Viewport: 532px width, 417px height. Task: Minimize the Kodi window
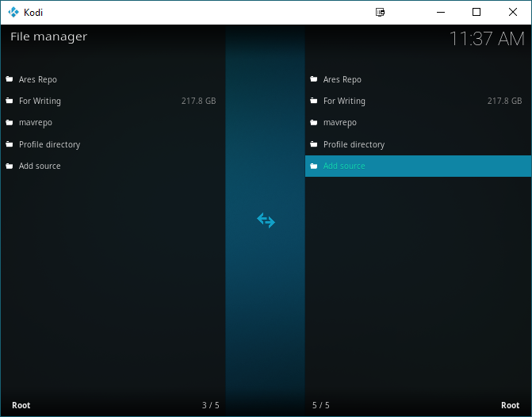click(441, 12)
